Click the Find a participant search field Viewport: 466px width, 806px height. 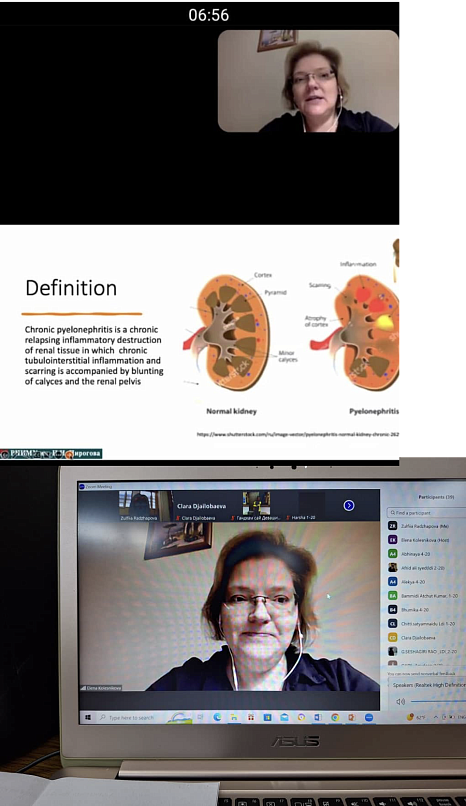(x=426, y=512)
